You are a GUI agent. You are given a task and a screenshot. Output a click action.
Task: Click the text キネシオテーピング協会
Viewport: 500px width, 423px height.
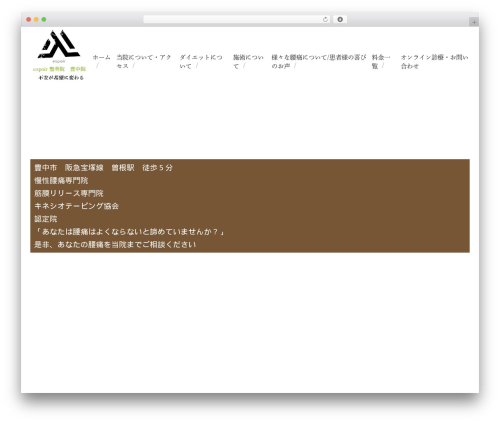pyautogui.click(x=76, y=206)
